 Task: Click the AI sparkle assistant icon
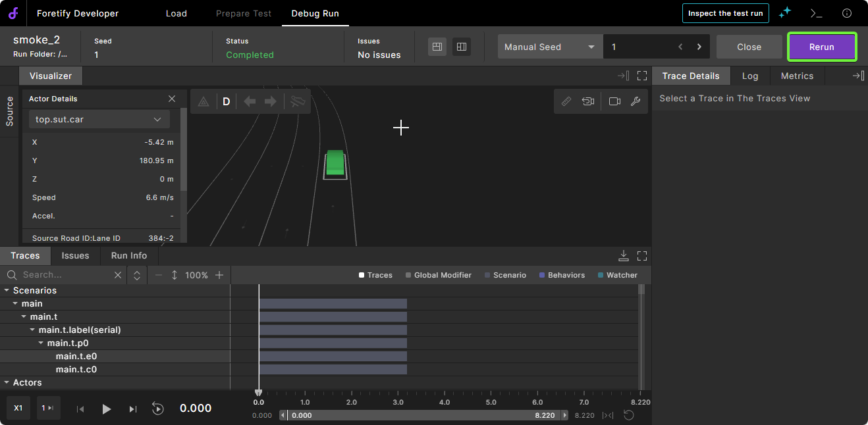point(785,13)
